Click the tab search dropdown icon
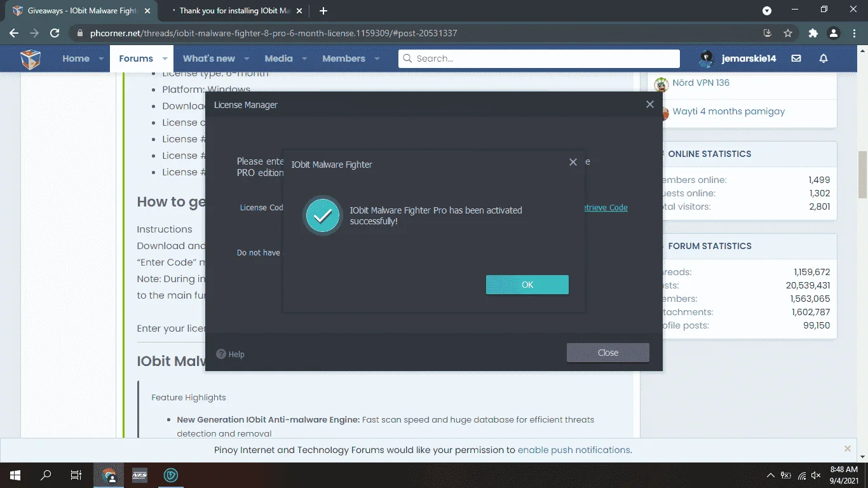Image resolution: width=868 pixels, height=488 pixels. tap(767, 11)
